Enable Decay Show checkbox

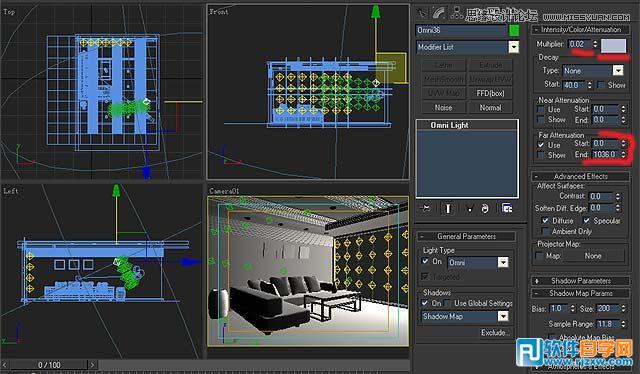click(600, 85)
